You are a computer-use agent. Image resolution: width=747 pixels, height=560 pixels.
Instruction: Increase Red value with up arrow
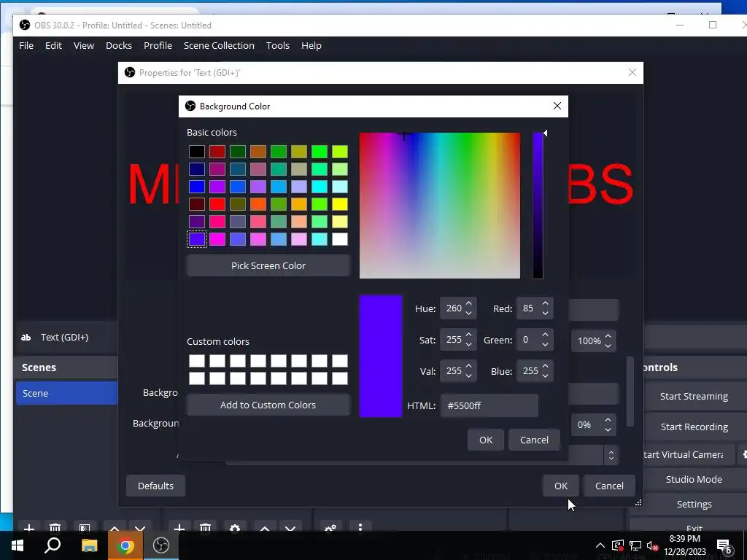pyautogui.click(x=546, y=304)
